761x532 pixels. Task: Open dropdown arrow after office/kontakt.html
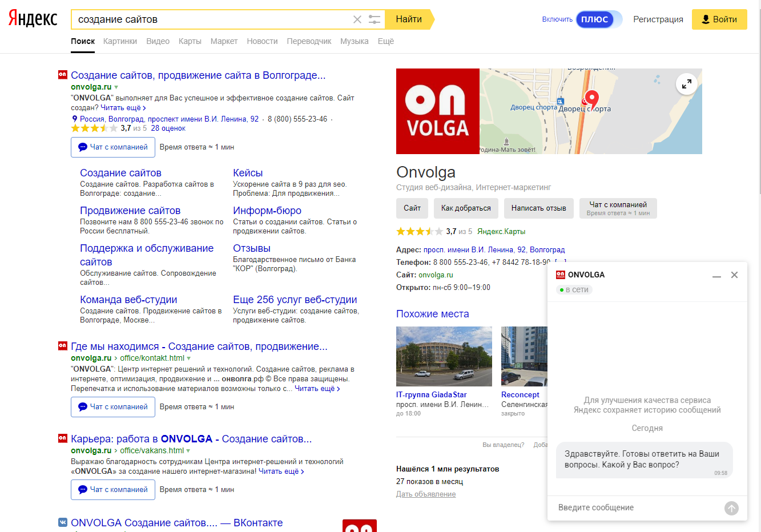[x=189, y=358]
